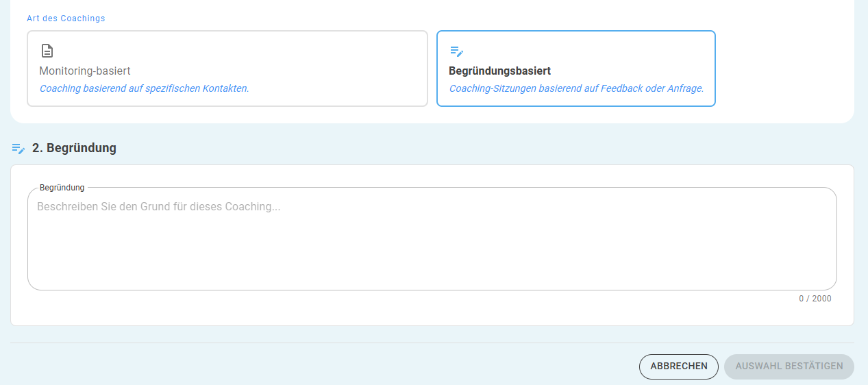The height and width of the screenshot is (385, 868).
Task: Select the Begründungsbasiert coaching card
Action: [x=576, y=69]
